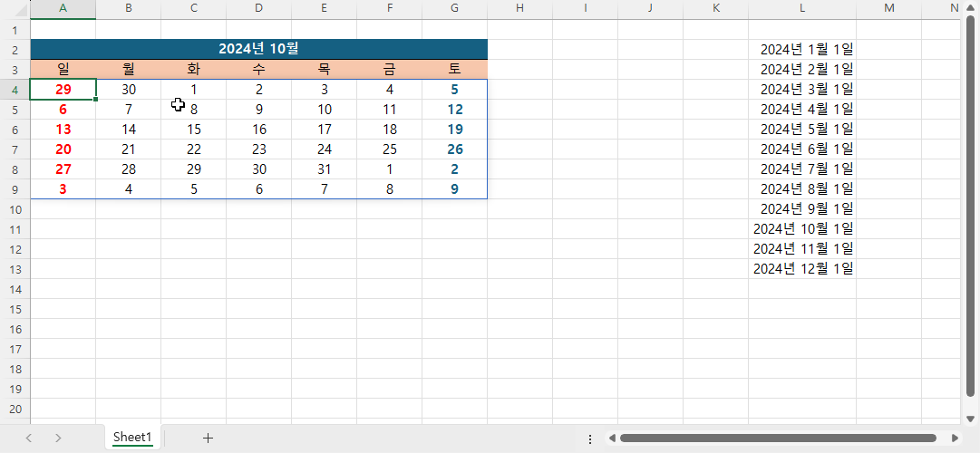Screen dimensions: 980x453
Task: Select the cell with 2024년 8월 1일
Action: (x=802, y=188)
